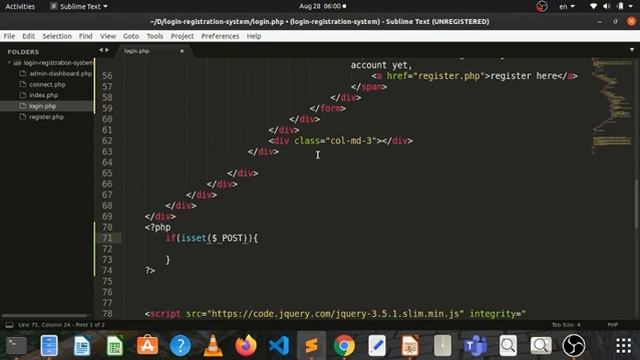Viewport: 640px width, 360px height.
Task: Collapse the login-registration-system folder
Action: (9, 62)
